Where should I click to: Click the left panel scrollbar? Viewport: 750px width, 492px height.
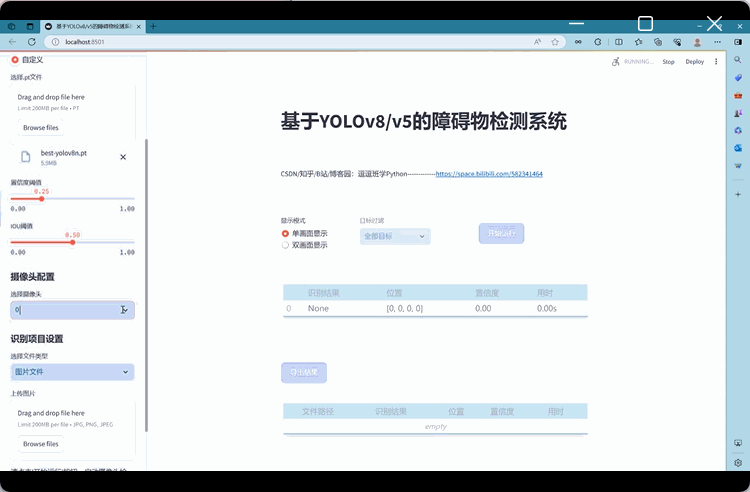(146, 285)
